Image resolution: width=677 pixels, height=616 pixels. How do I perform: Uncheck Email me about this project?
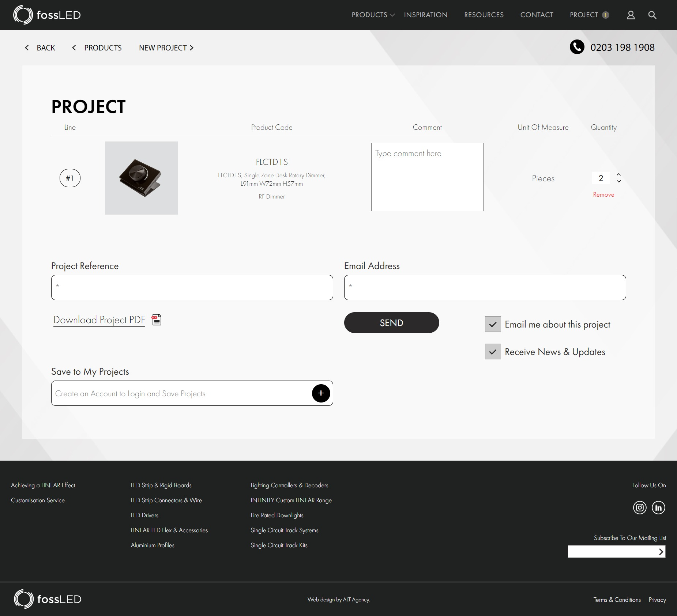coord(493,324)
